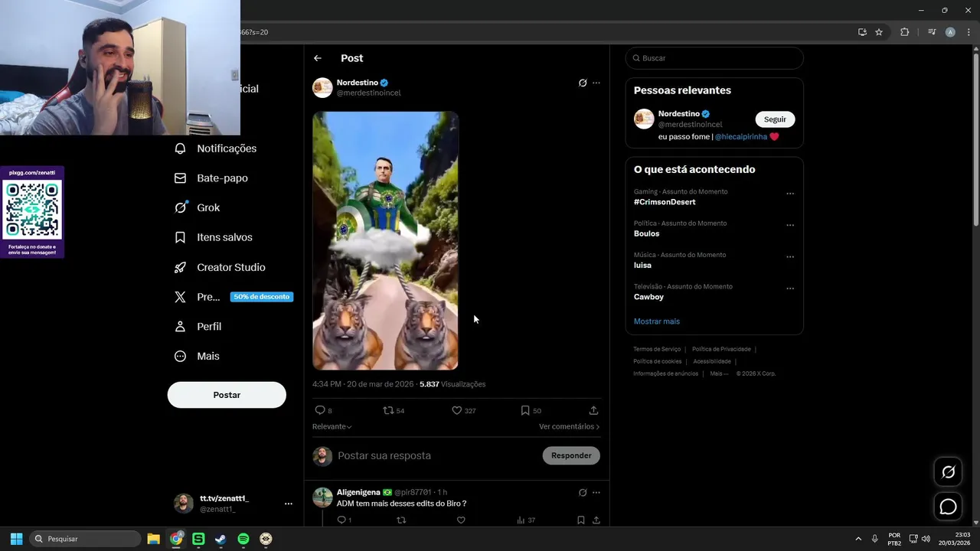Click the Buscar search field
Viewport: 980px width, 551px height.
point(714,58)
